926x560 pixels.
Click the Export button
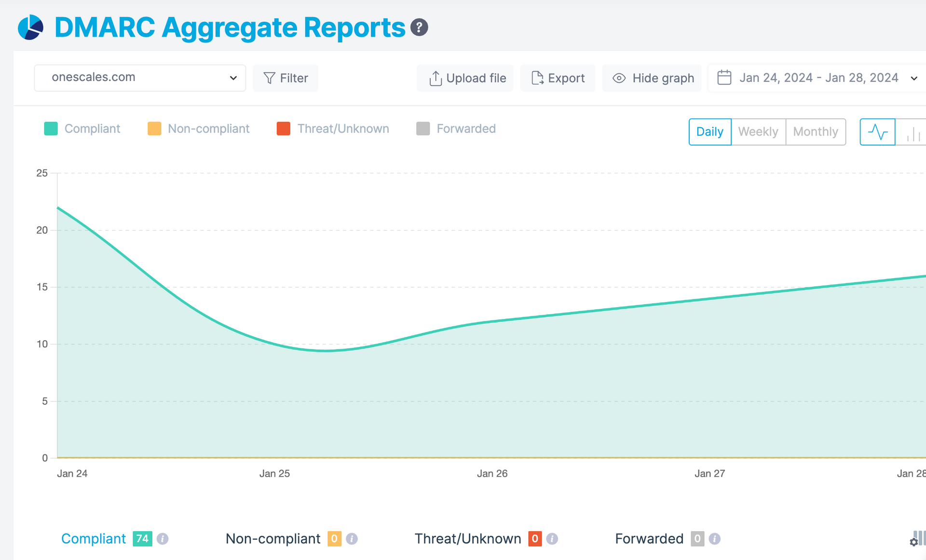[x=558, y=78]
